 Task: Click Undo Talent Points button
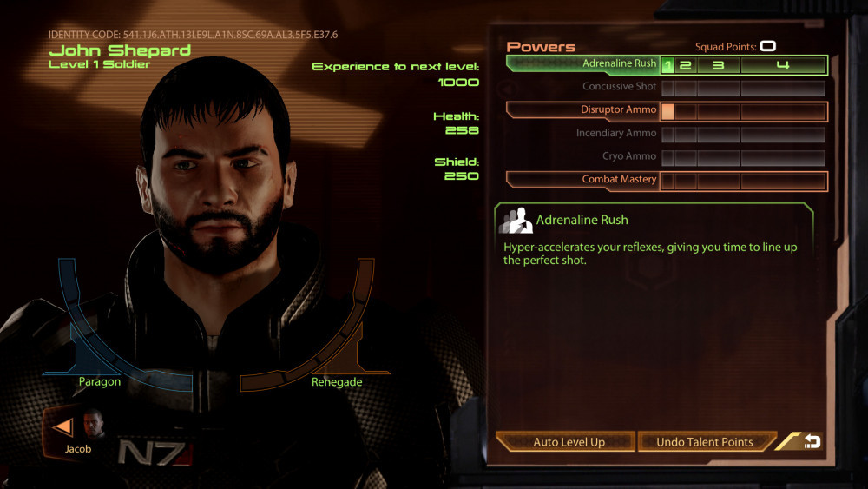[x=706, y=442]
